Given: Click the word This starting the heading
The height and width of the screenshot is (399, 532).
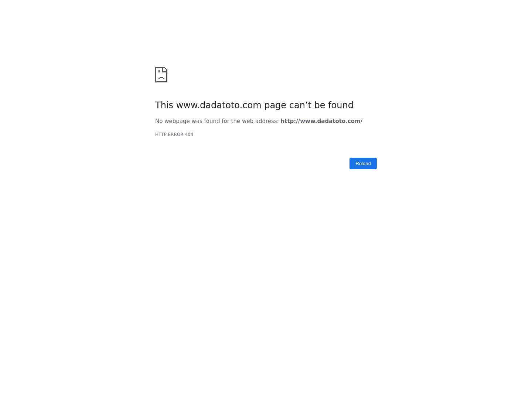Looking at the screenshot, I should 164,105.
